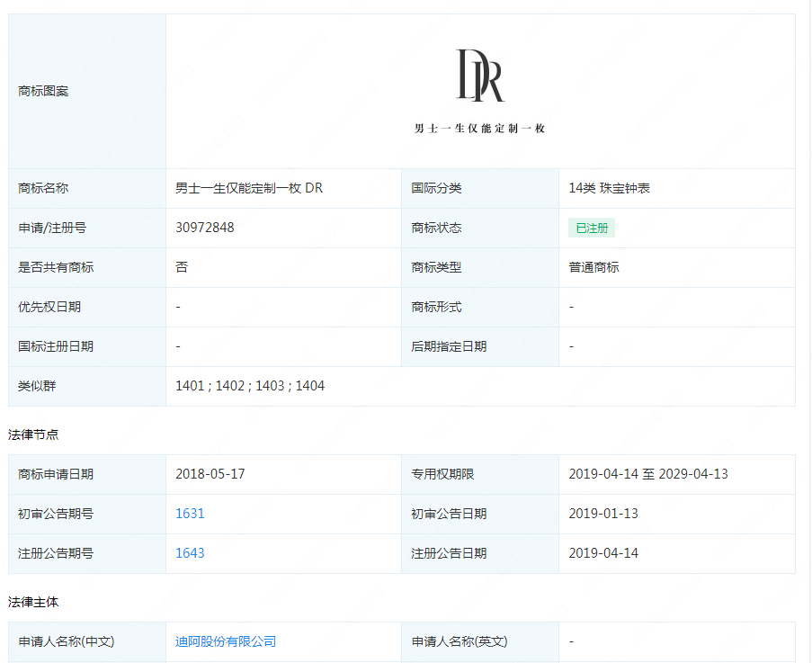Image resolution: width=812 pixels, height=663 pixels.
Task: Click shared trademark value 否
Action: (x=182, y=267)
